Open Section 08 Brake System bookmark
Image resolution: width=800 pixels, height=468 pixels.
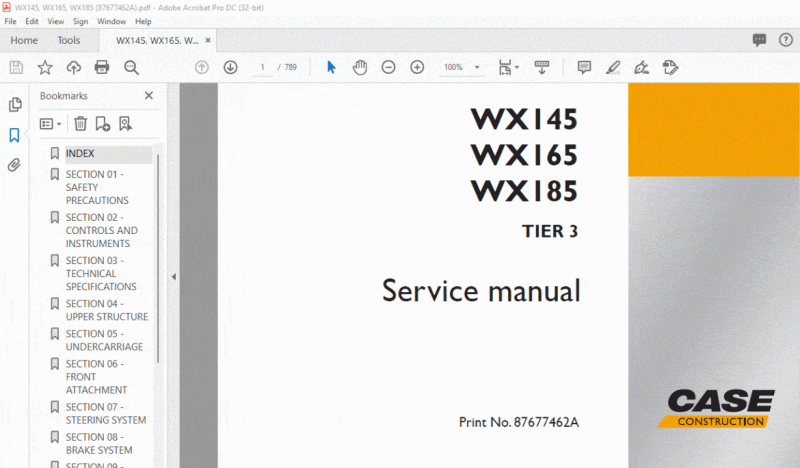click(x=99, y=444)
